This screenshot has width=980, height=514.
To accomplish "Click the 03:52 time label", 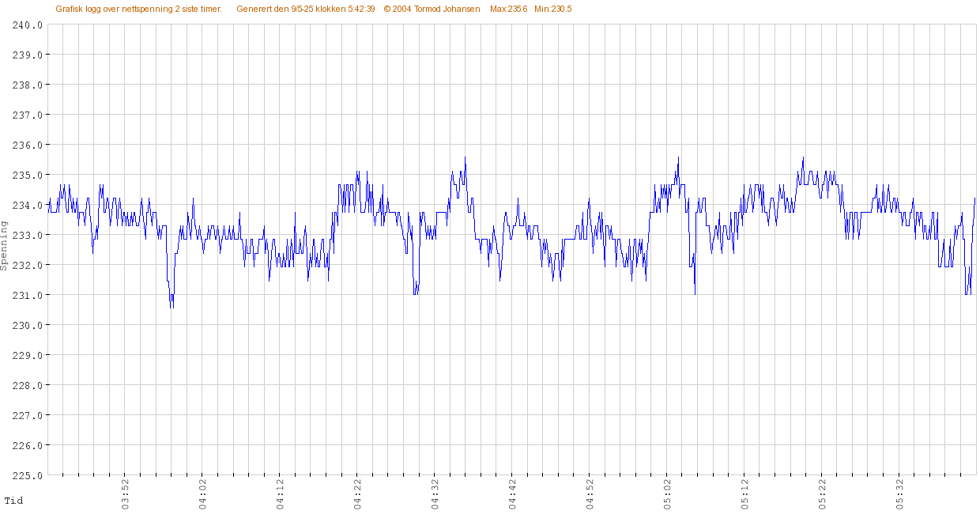I will click(125, 493).
